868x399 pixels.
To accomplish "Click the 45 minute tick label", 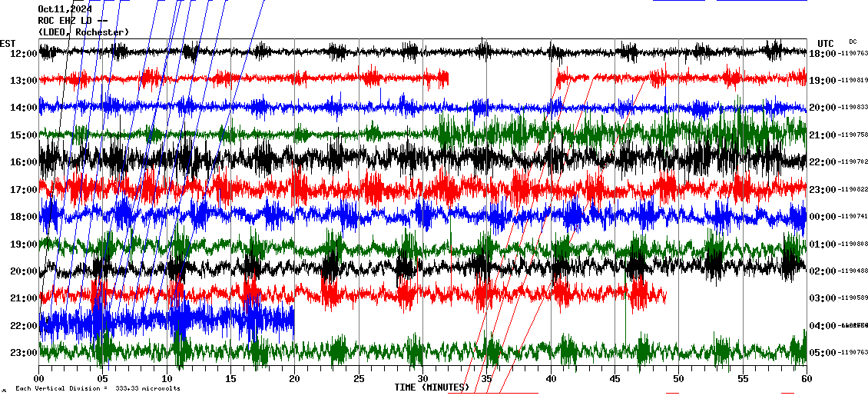I will [x=615, y=379].
